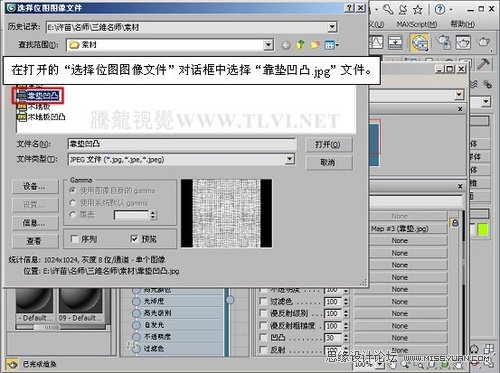Enable the 反射 reflection map checkbox

263,349
